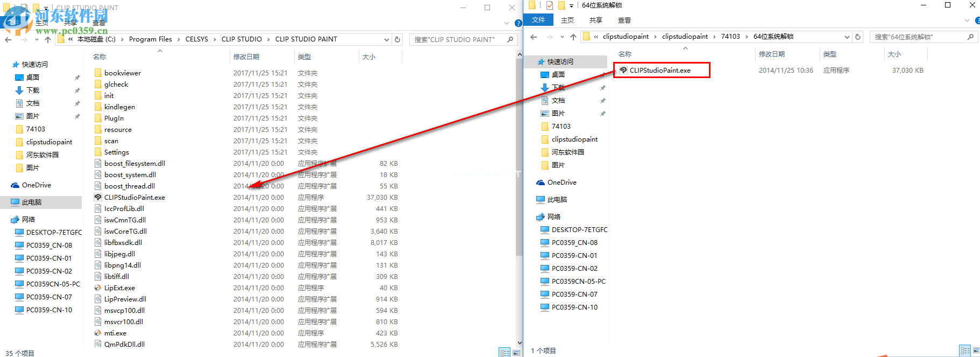Click the properties checkmark icon in the right title bar
The width and height of the screenshot is (980, 357).
click(549, 5)
